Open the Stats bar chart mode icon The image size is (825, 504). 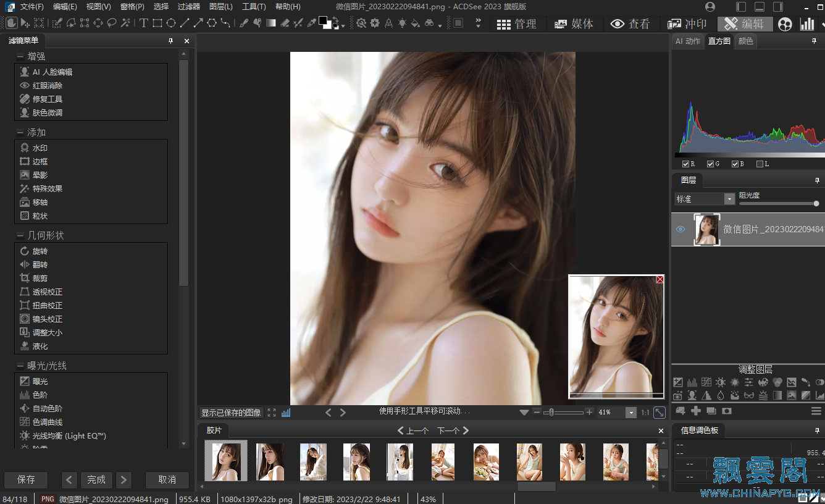806,24
